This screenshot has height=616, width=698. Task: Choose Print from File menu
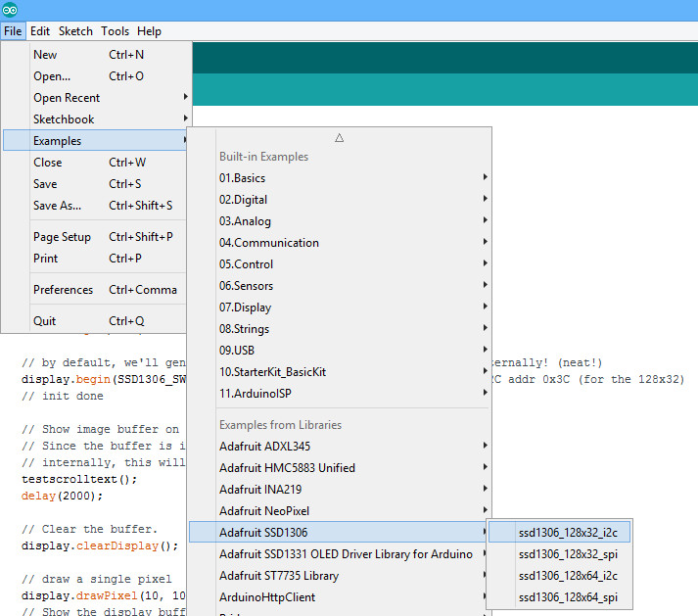95,259
